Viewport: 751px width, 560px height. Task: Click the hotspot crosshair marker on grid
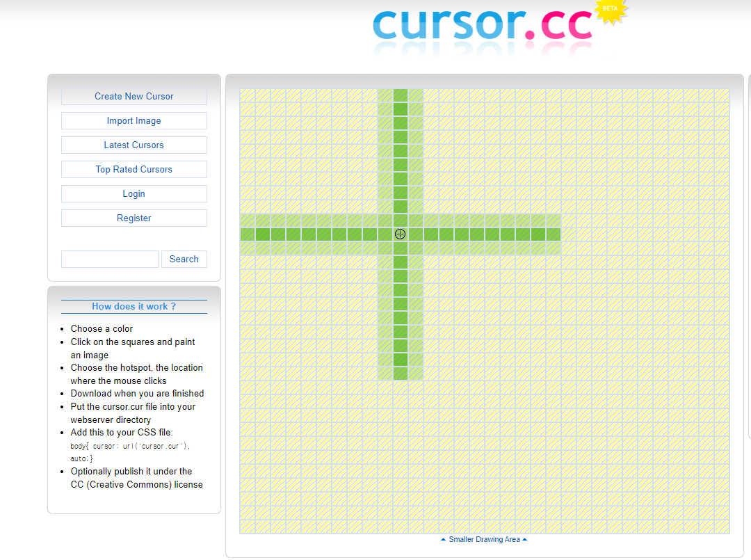click(401, 234)
